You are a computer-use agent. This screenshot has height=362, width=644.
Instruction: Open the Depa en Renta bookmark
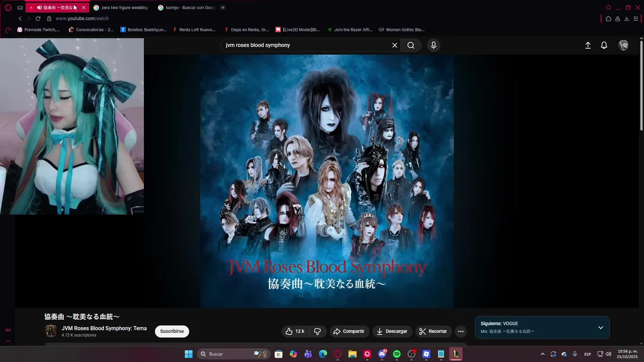click(x=247, y=30)
